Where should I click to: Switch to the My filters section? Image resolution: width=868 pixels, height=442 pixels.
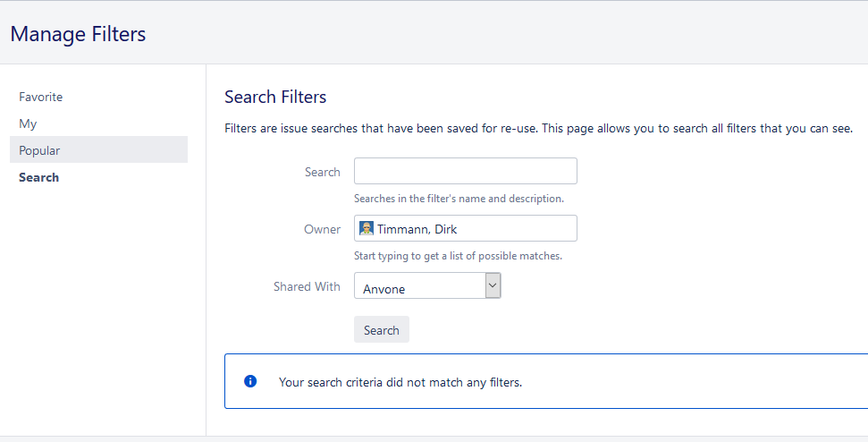click(x=28, y=123)
